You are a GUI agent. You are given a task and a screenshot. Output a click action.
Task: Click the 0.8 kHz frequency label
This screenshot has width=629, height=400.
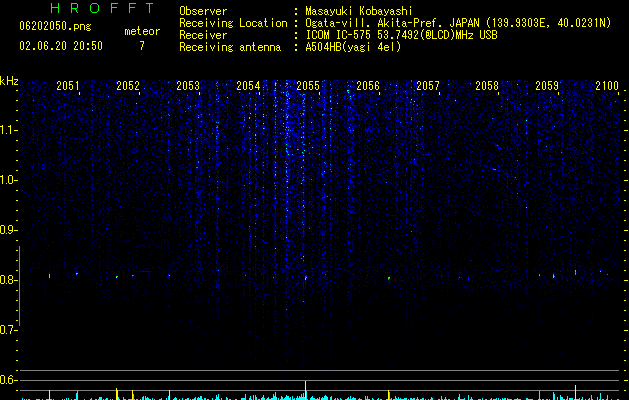tap(8, 280)
